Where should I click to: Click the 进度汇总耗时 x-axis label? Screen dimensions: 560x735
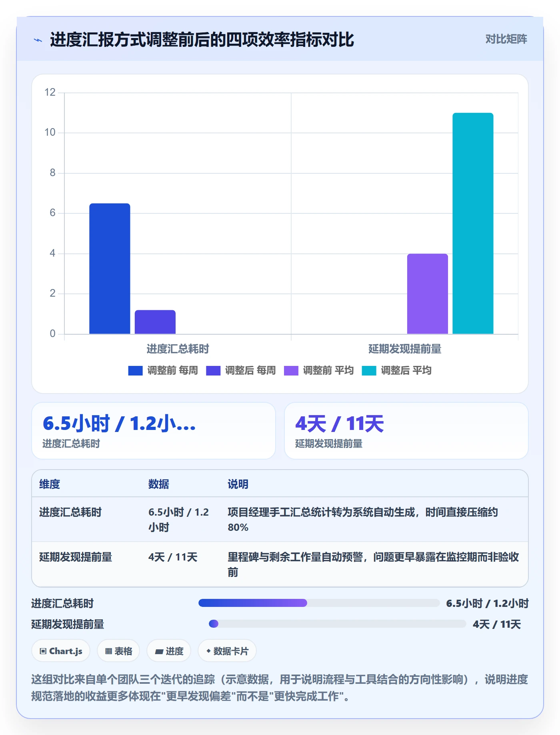178,349
